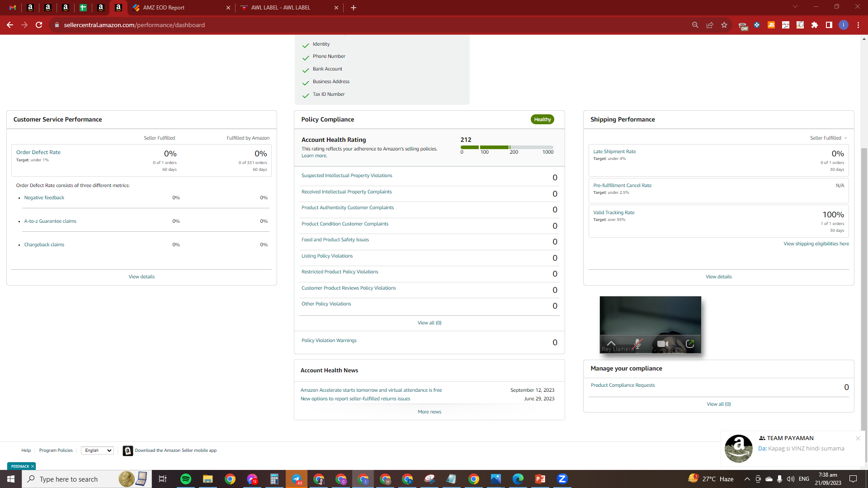868x488 pixels.
Task: Open Late Shipment Rate metric
Action: (614, 152)
